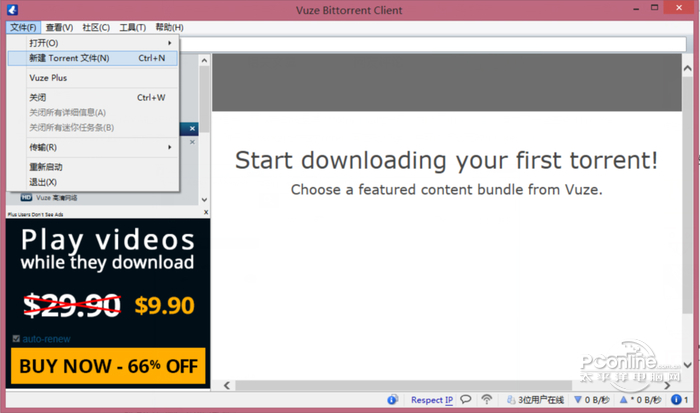
Task: Select 新建 Torrent 文件(N) menu entry
Action: click(x=93, y=58)
